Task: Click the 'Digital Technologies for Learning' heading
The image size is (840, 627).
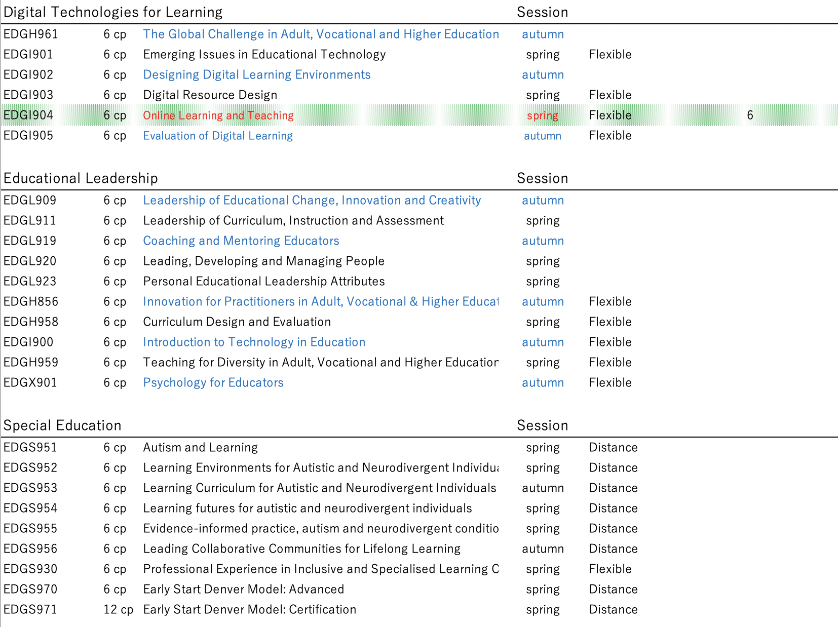Action: tap(113, 12)
